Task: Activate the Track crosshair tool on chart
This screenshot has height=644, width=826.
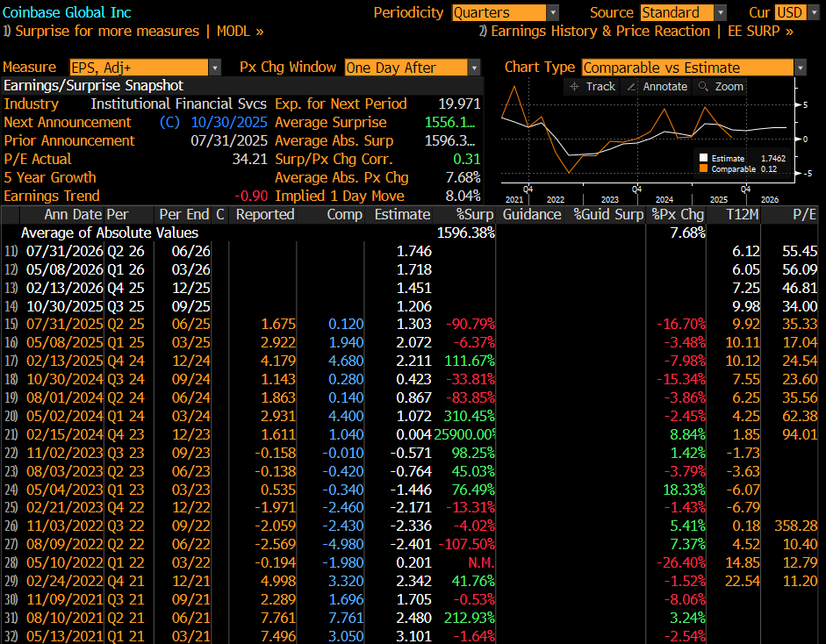Action: (x=593, y=86)
